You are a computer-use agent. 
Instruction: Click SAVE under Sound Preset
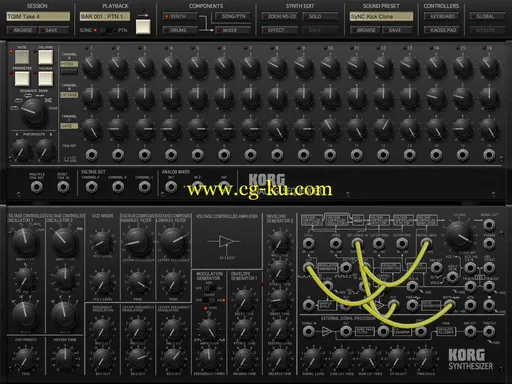(397, 30)
